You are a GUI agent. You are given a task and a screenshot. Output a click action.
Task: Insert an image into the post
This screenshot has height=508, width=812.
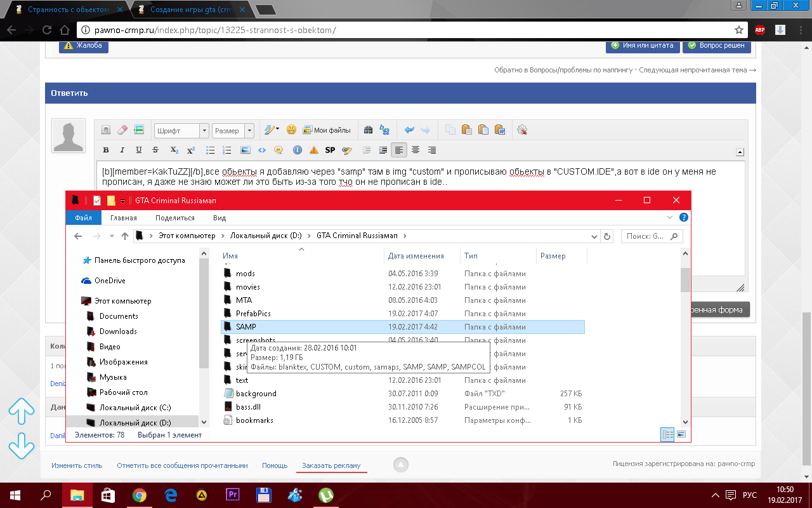(246, 150)
